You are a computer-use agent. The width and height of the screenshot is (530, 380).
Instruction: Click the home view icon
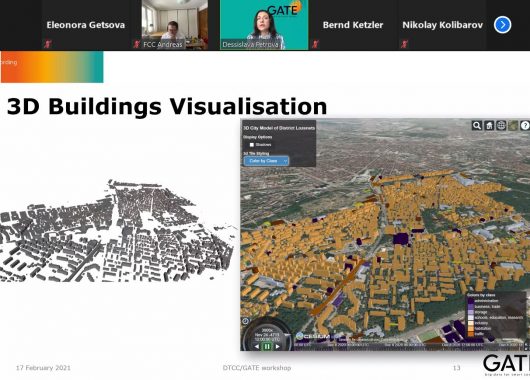coord(489,125)
